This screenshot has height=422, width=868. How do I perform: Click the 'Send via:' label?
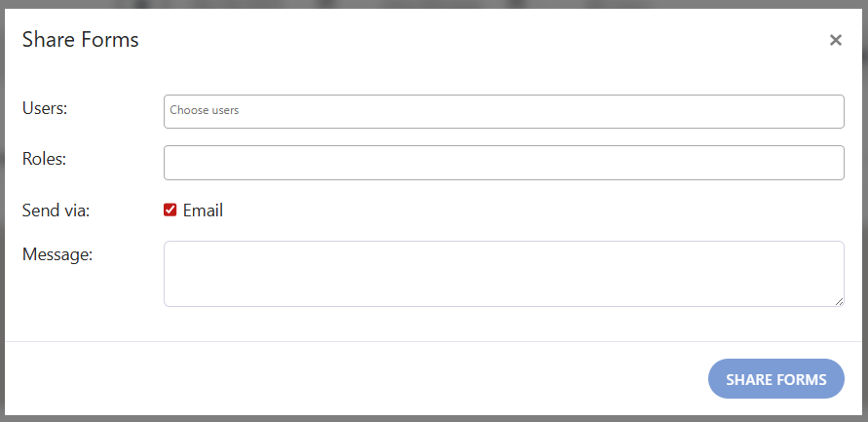pos(56,210)
